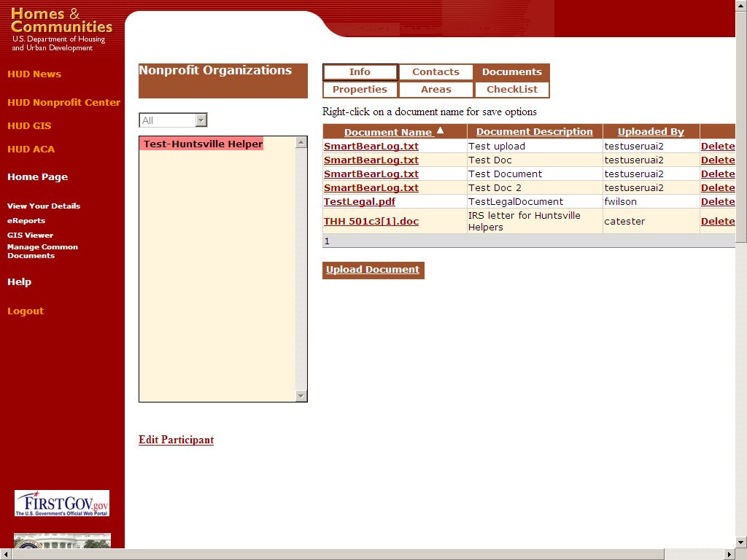
Task: Click the Homes & Communities HUD logo
Action: pos(61,29)
